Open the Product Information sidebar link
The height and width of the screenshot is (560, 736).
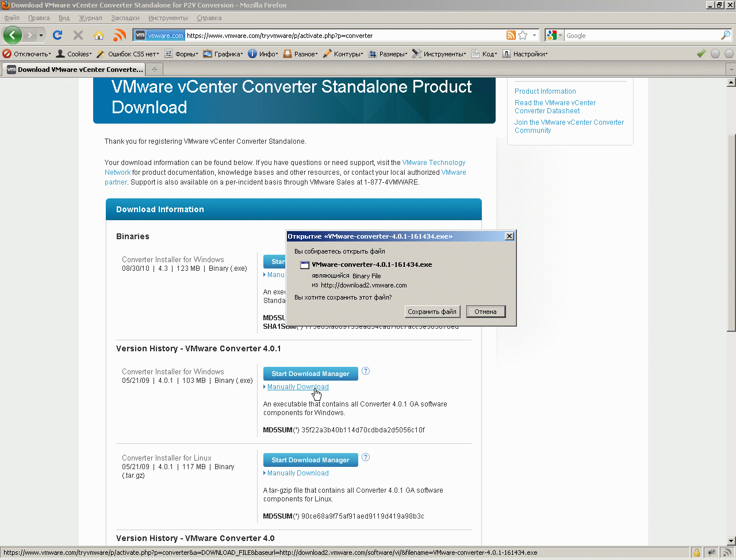545,91
